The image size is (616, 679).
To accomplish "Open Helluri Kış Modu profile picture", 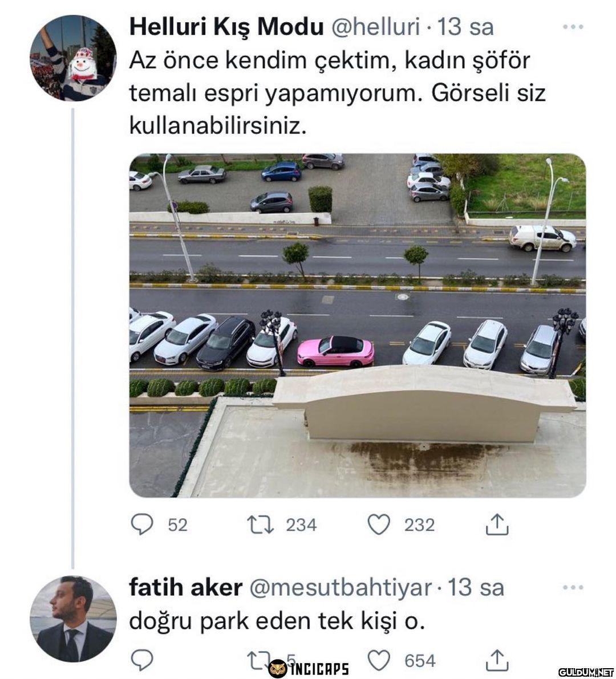I will point(73,58).
